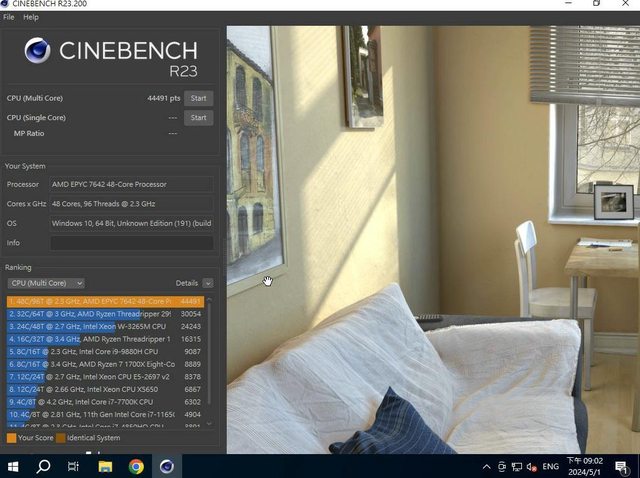The height and width of the screenshot is (478, 640).
Task: Open the notification center icon
Action: click(x=621, y=467)
